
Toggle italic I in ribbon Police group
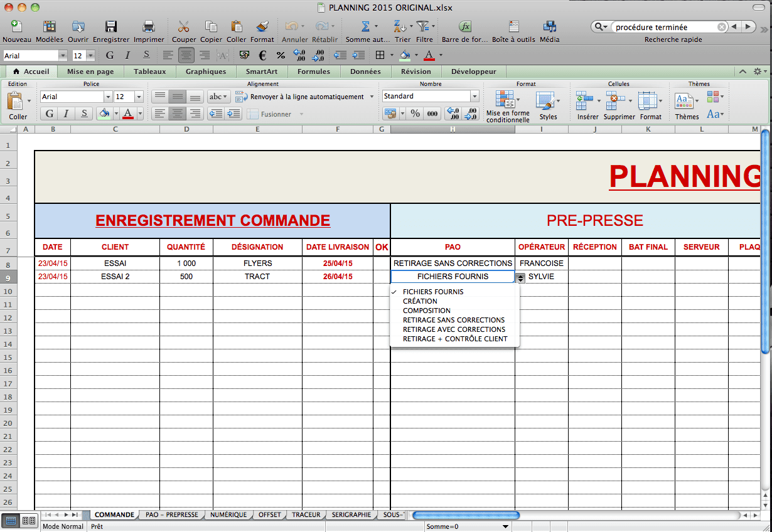pyautogui.click(x=66, y=114)
